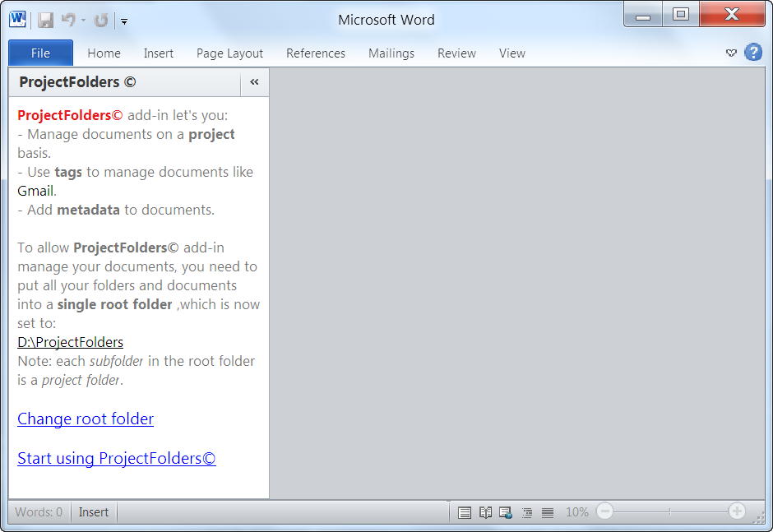Click the Zoom Out minus button

(605, 511)
